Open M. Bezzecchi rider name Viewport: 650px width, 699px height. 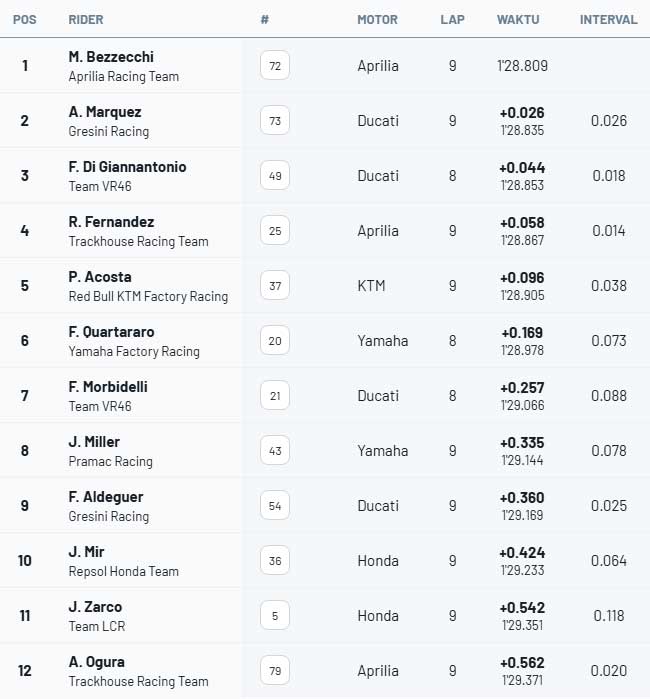(x=111, y=57)
